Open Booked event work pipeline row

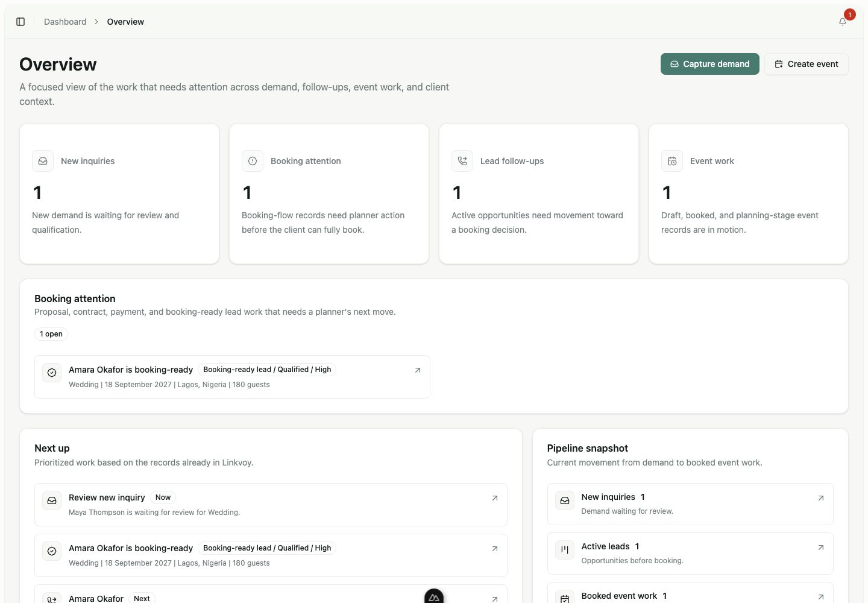tap(690, 593)
